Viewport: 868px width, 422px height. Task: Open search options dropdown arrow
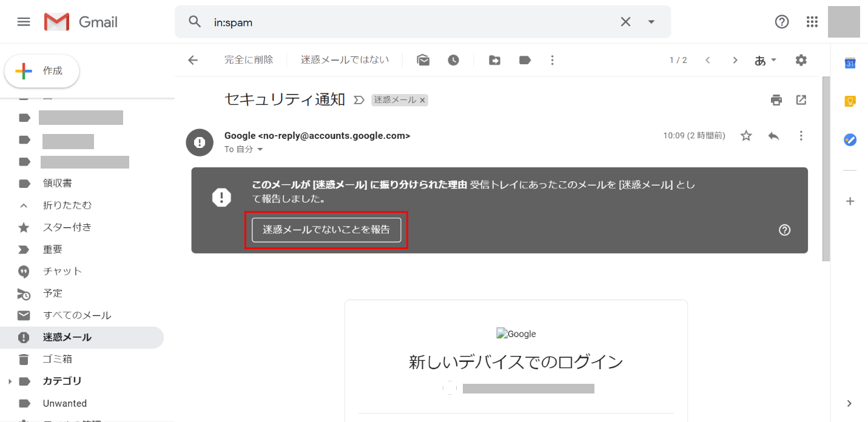point(651,22)
